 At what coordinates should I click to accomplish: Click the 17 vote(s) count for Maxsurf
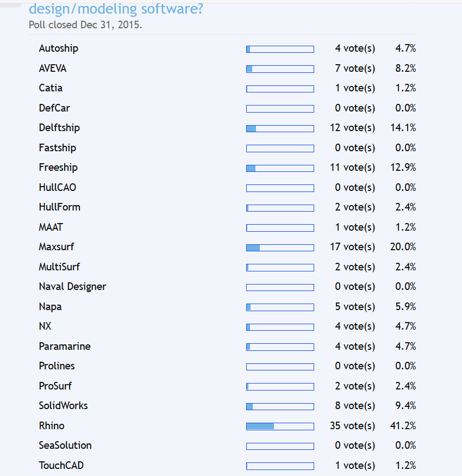click(x=352, y=247)
